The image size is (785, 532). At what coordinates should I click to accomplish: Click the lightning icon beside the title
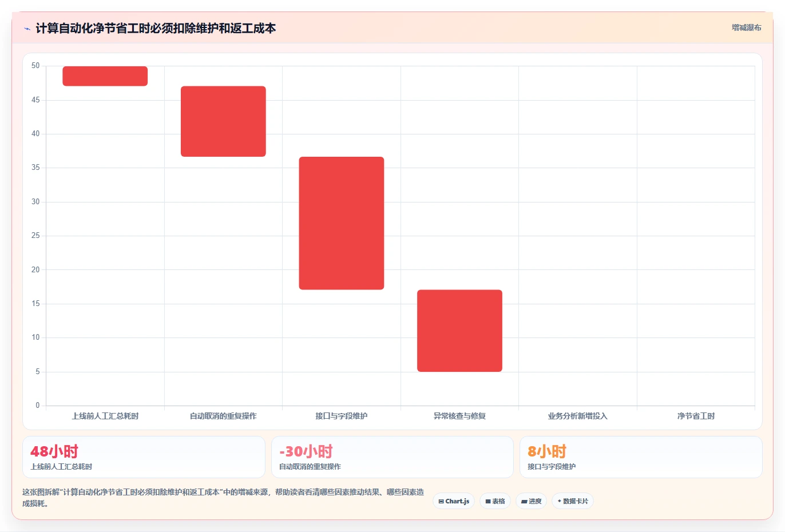click(27, 29)
